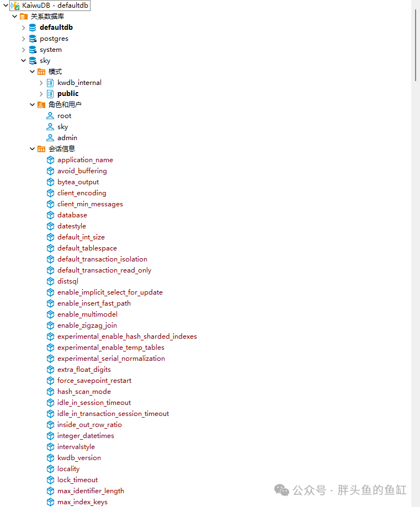The width and height of the screenshot is (420, 507).
Task: Click the admin user icon
Action: coord(50,138)
